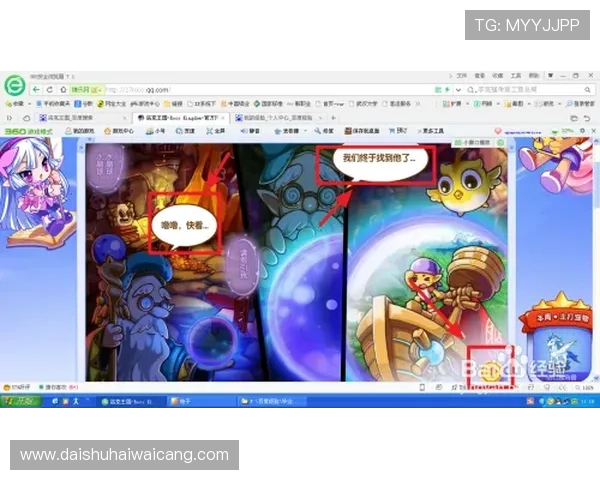Open the 工具 menu
The image size is (600, 480).
pyautogui.click(x=516, y=76)
